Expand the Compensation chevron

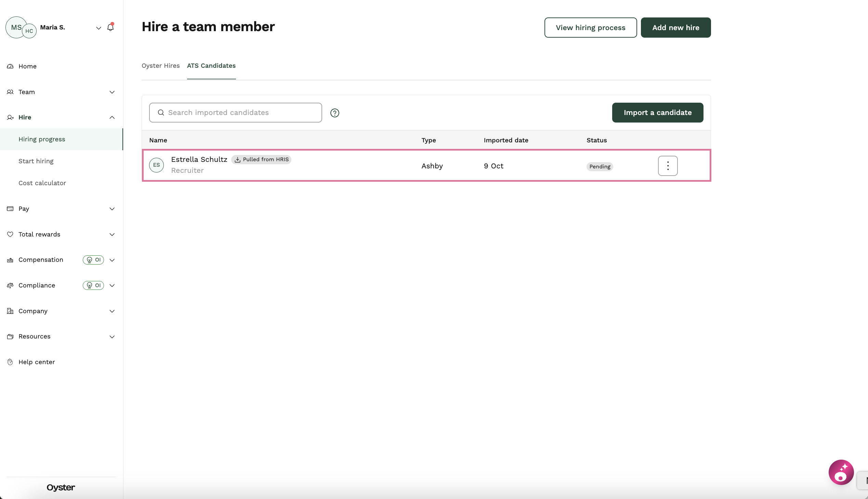click(112, 260)
